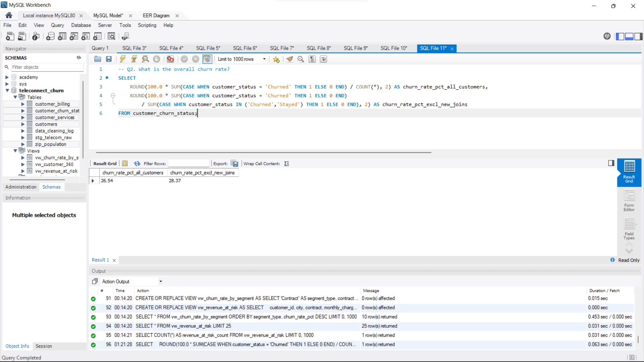Viewport: 644px width, 362px height.
Task: Expand the sys schema
Action: coord(7,84)
